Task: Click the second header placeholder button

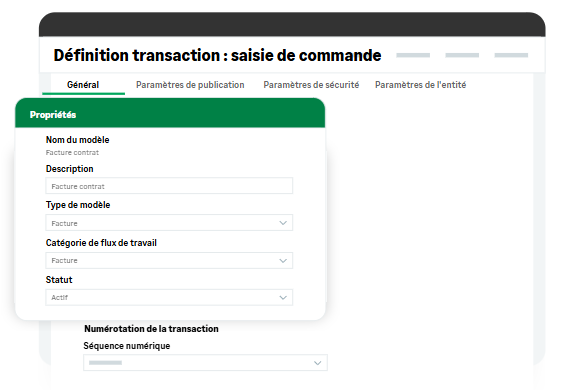Action: tap(462, 55)
